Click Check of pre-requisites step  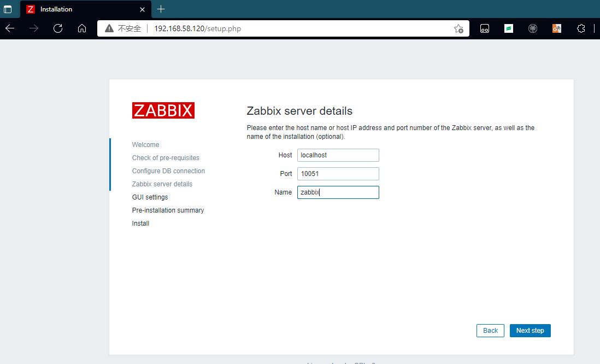(166, 158)
